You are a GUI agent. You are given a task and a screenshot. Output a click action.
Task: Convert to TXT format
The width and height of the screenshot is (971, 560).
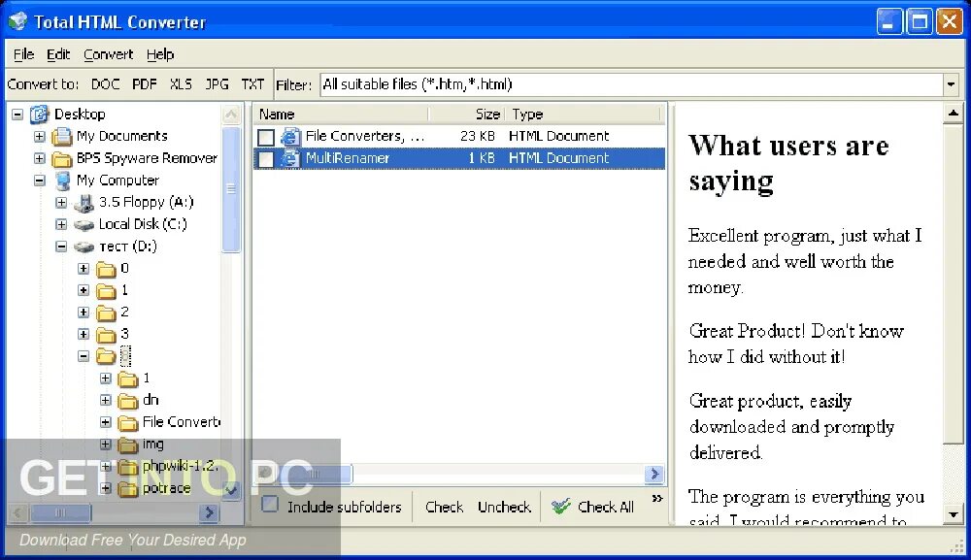[252, 84]
